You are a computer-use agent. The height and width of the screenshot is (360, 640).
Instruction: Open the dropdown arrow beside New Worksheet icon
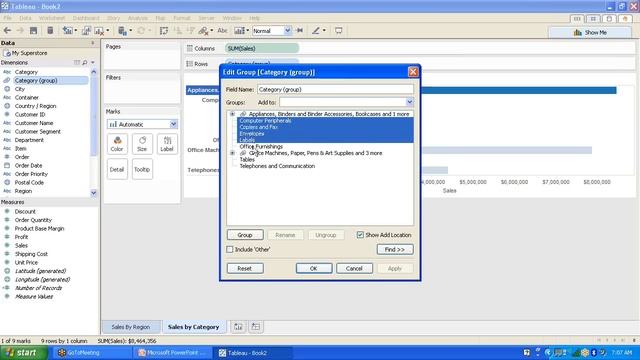(x=76, y=31)
